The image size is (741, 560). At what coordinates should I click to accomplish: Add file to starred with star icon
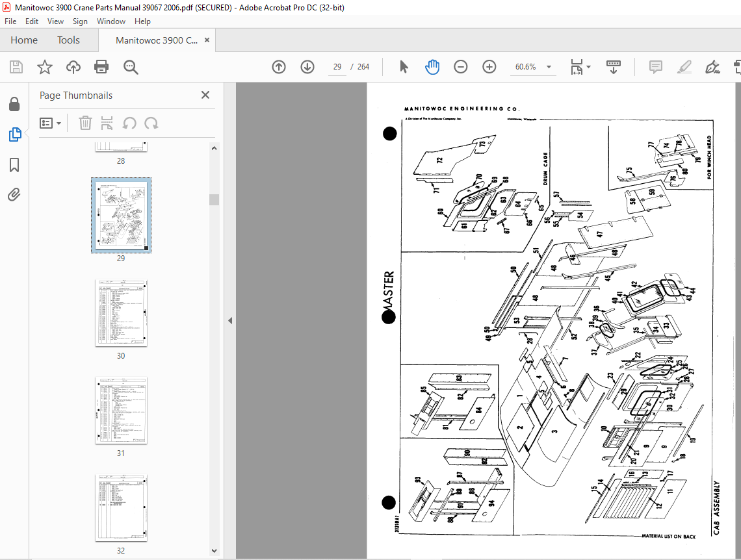click(x=45, y=67)
